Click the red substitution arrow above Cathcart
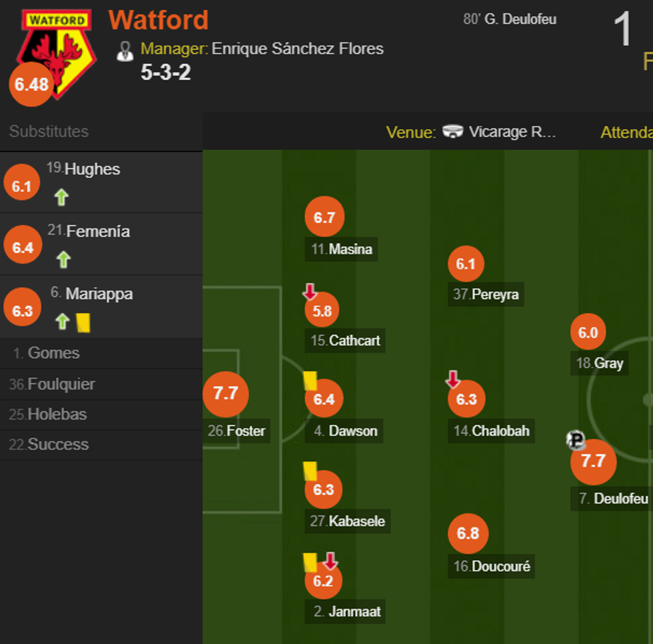The image size is (653, 644). click(310, 292)
